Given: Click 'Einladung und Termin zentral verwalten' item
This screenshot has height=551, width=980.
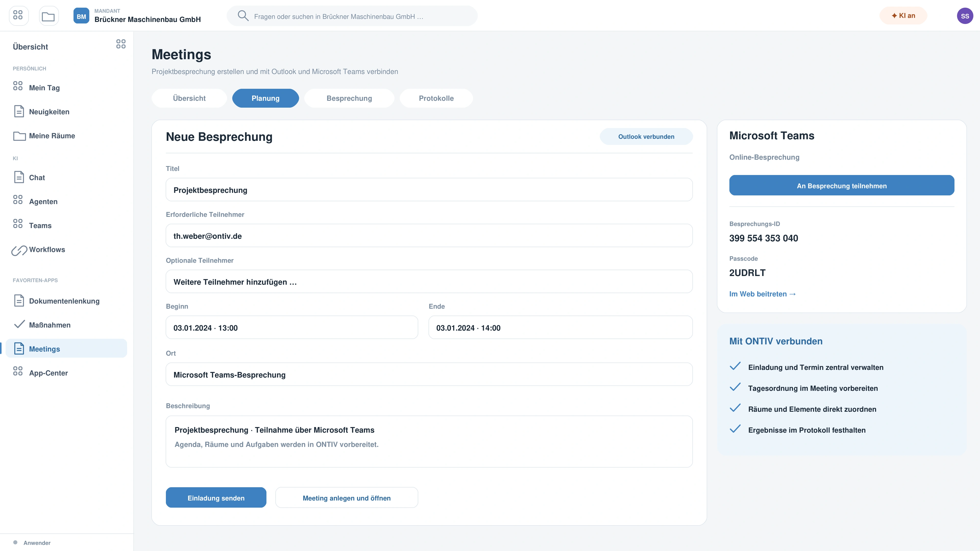Looking at the screenshot, I should (x=815, y=367).
